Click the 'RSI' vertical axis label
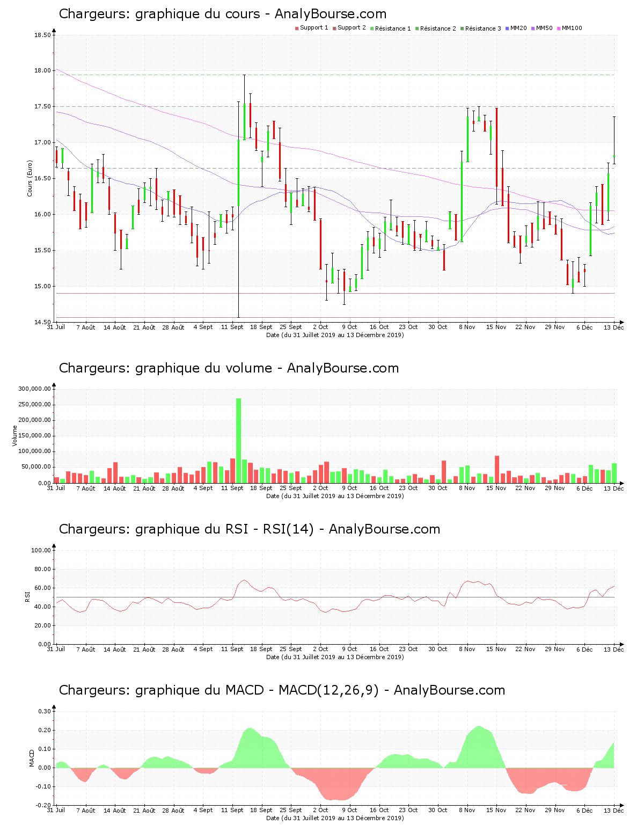 pos(27,596)
